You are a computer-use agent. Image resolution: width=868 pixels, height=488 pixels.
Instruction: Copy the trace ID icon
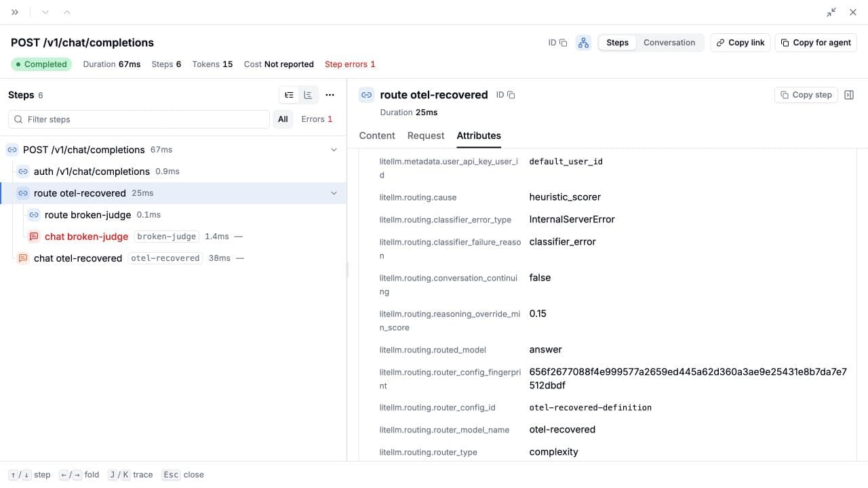[x=563, y=43]
